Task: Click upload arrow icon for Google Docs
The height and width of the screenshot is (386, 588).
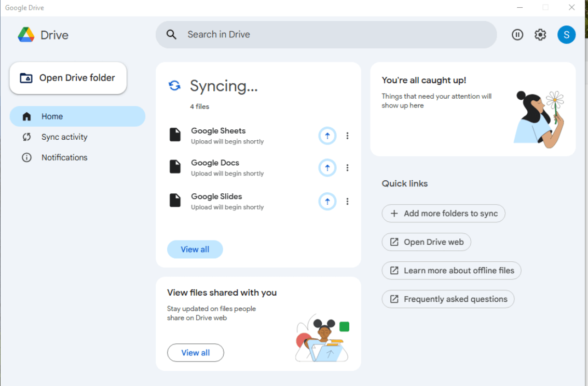Action: click(327, 168)
